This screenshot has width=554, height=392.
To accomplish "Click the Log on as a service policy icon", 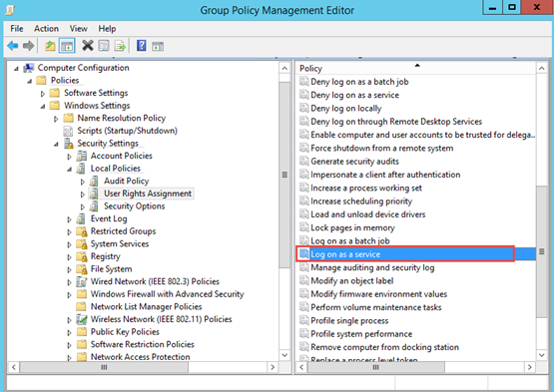I will (x=303, y=253).
